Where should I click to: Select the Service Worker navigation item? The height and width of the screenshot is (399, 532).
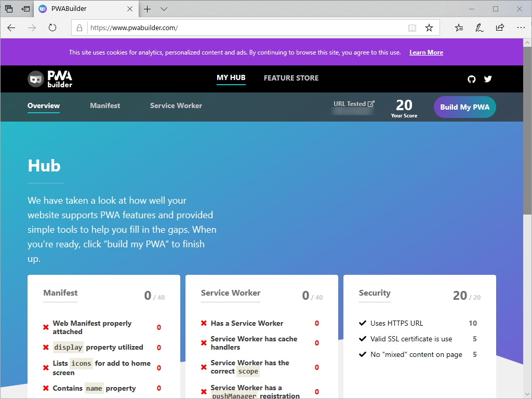pyautogui.click(x=176, y=105)
